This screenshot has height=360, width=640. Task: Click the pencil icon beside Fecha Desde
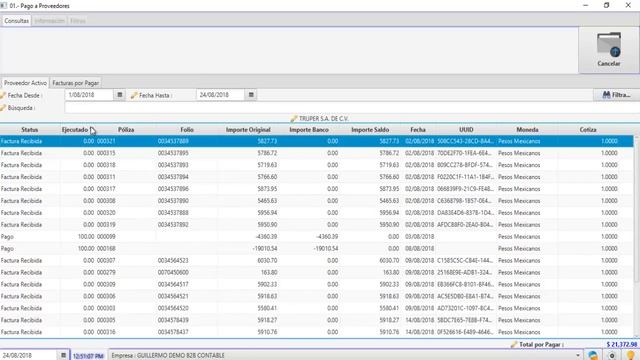click(3, 95)
